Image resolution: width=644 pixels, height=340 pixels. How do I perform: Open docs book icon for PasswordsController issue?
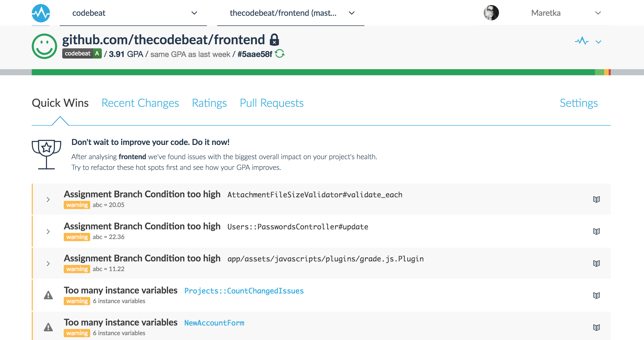[x=596, y=231]
